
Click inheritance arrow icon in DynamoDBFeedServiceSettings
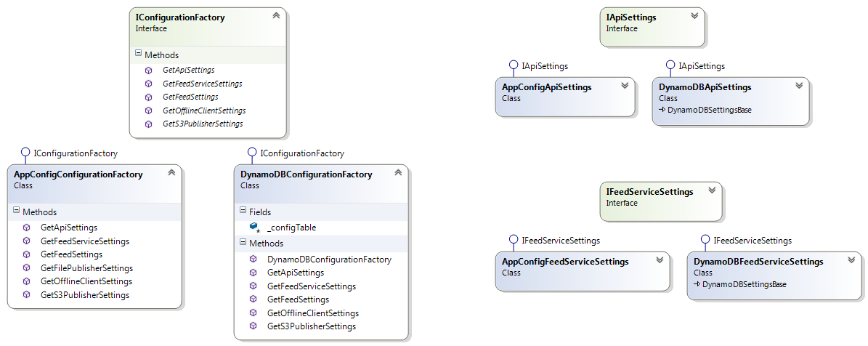[x=697, y=284]
